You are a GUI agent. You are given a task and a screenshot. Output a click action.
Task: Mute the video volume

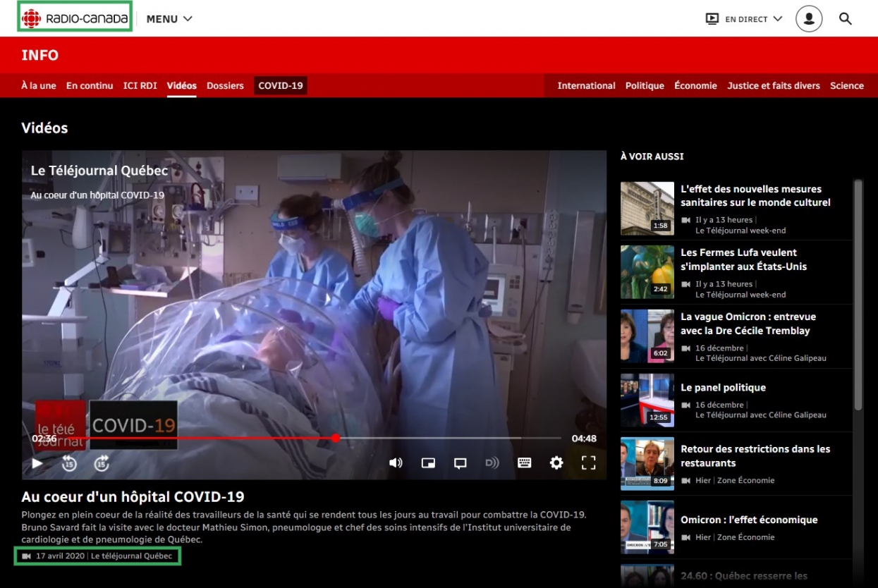[396, 463]
